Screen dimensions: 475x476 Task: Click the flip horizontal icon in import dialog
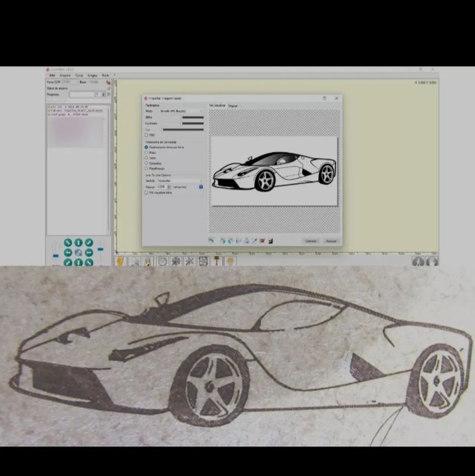click(x=239, y=241)
